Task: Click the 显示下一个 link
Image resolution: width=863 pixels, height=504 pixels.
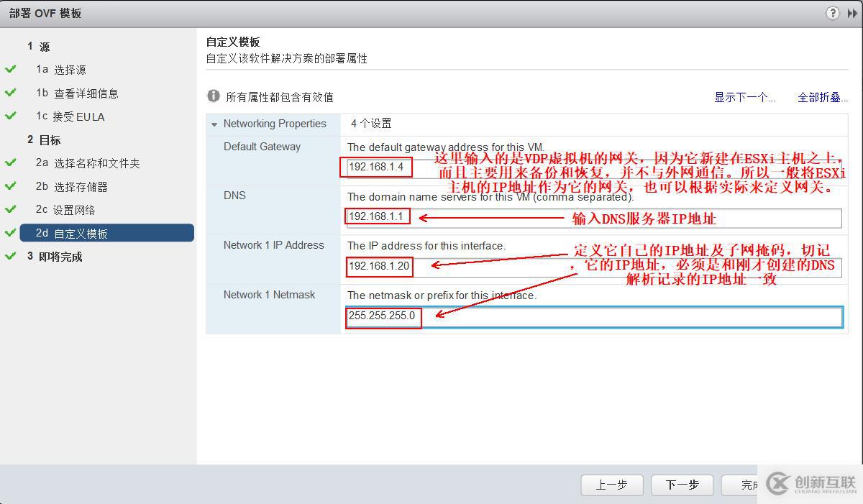Action: click(x=744, y=97)
